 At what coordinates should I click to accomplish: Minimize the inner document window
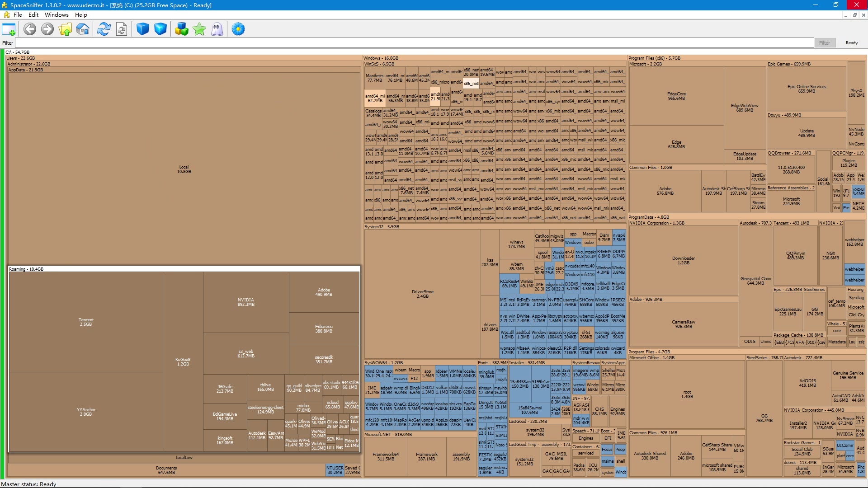(845, 15)
